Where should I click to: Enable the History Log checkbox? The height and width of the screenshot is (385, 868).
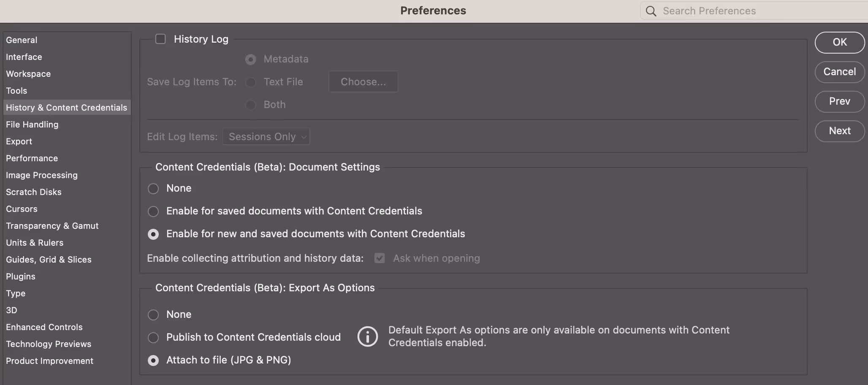click(160, 39)
